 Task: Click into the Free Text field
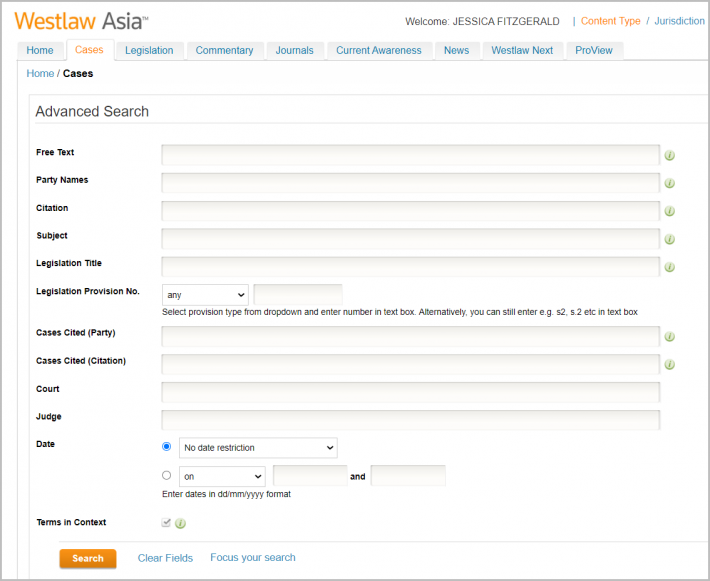click(x=411, y=155)
